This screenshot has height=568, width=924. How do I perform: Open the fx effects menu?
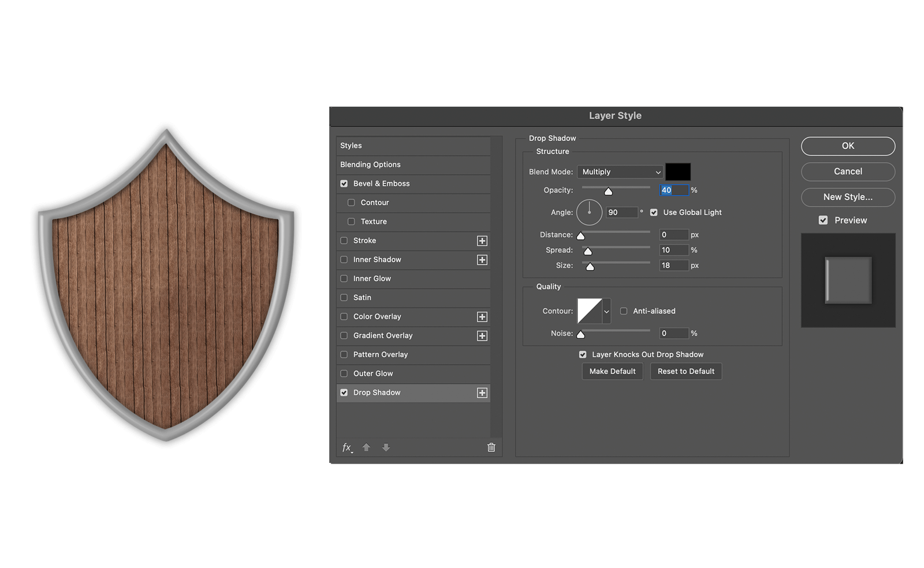[347, 447]
